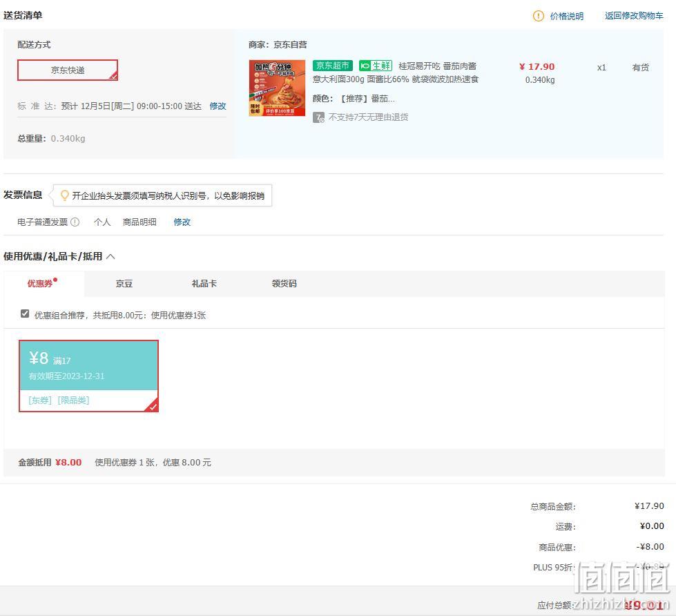Click 返回修改购物车 link
This screenshot has width=676, height=616.
point(634,15)
